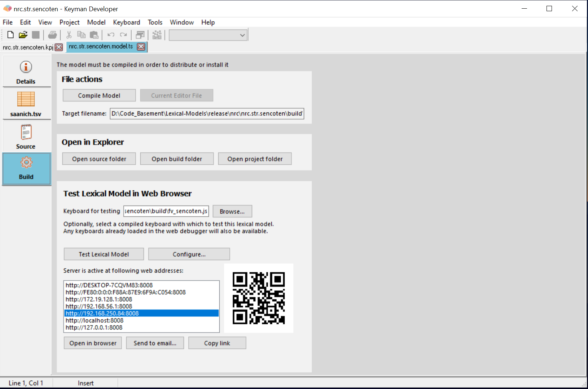Click the cascade windows toolbar icon
The height and width of the screenshot is (389, 588).
140,35
